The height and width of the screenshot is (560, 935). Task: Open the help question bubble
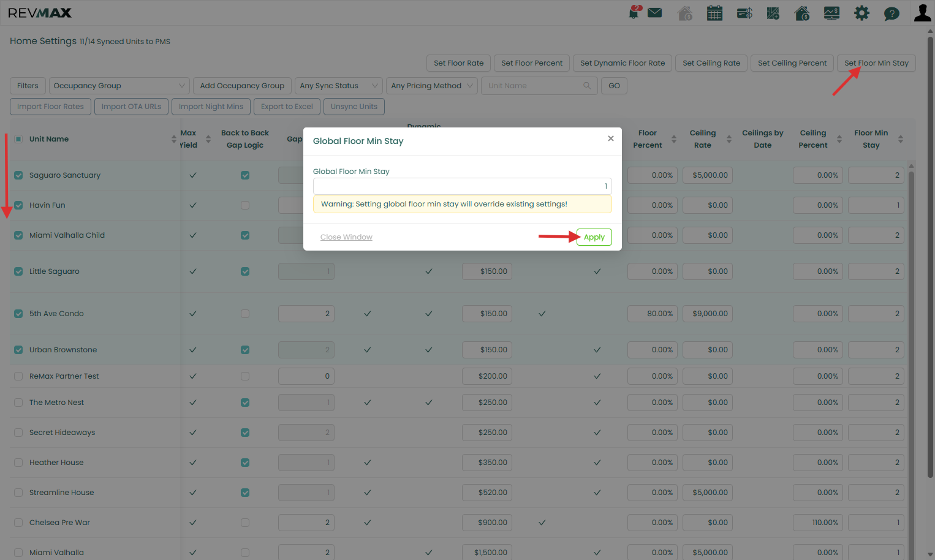(891, 13)
